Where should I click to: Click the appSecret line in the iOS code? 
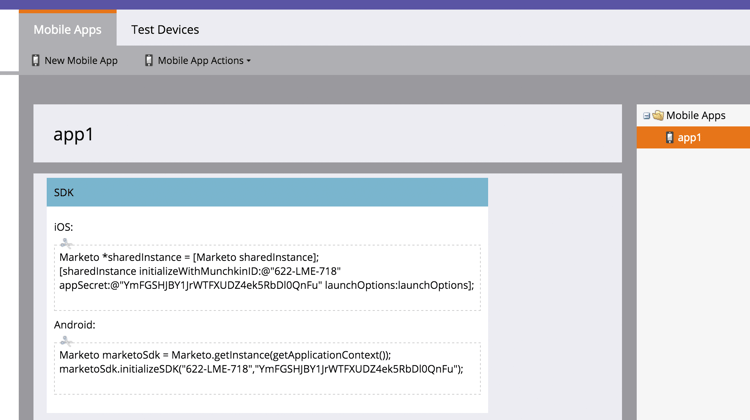point(266,285)
